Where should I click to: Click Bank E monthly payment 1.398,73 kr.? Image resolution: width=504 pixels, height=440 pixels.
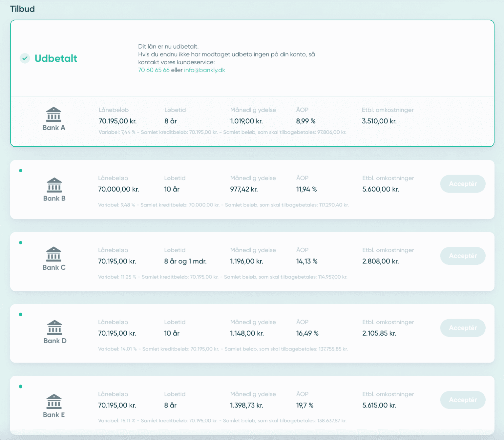pos(246,405)
